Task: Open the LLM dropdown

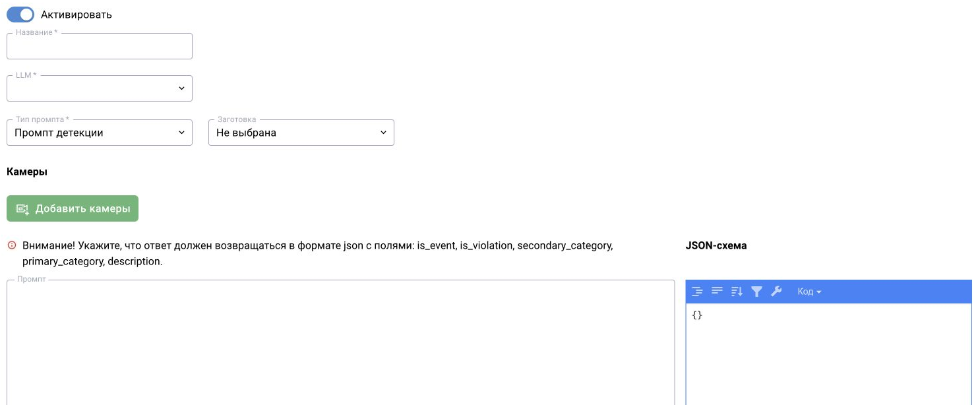Action: point(100,88)
